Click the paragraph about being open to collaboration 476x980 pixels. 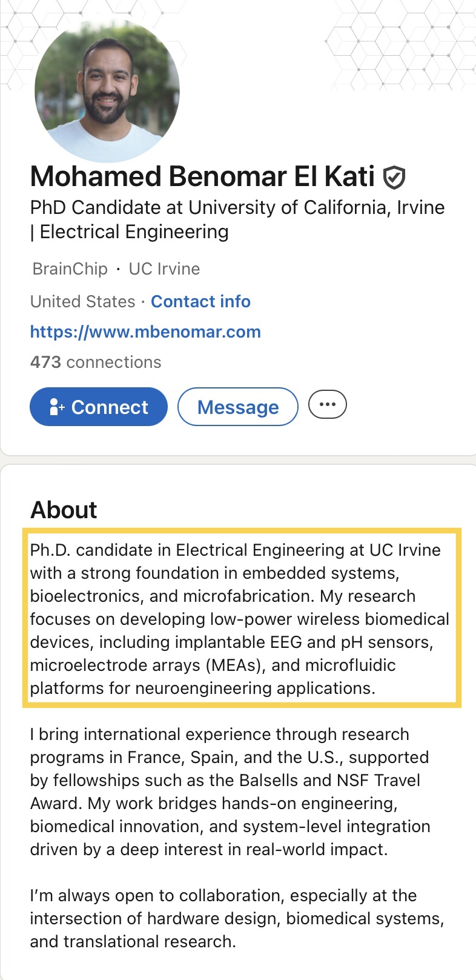coord(237,918)
